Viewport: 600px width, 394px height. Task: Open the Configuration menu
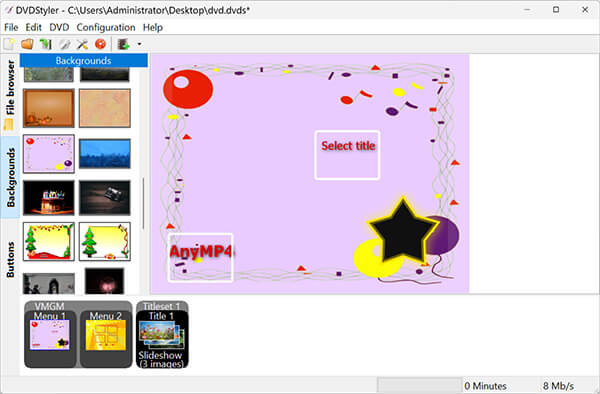pos(106,28)
